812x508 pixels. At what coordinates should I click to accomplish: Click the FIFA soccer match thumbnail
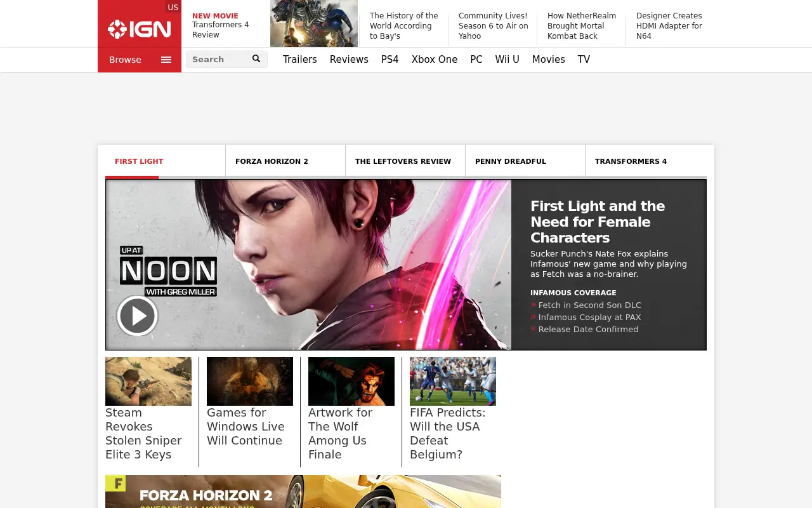[x=453, y=381]
